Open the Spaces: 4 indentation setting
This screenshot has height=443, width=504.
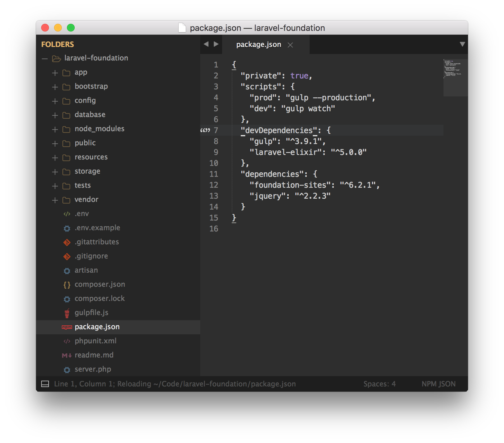pos(379,384)
